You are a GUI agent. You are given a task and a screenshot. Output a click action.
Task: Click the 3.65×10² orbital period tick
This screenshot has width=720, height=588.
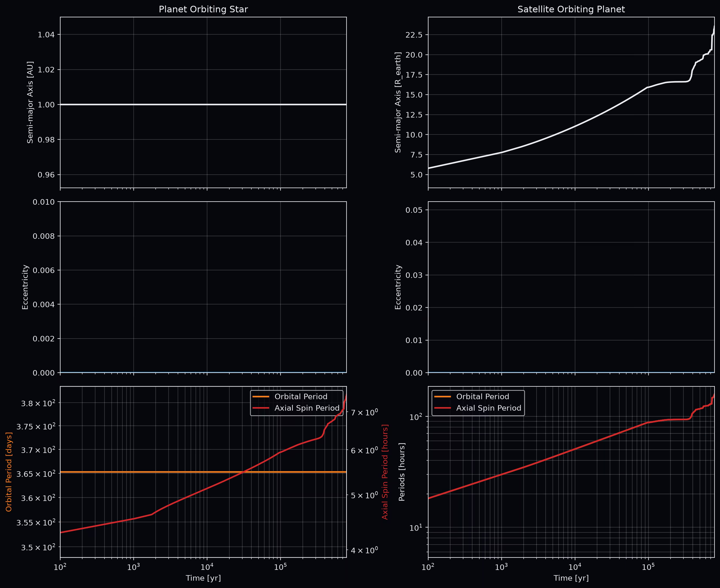[x=36, y=474]
